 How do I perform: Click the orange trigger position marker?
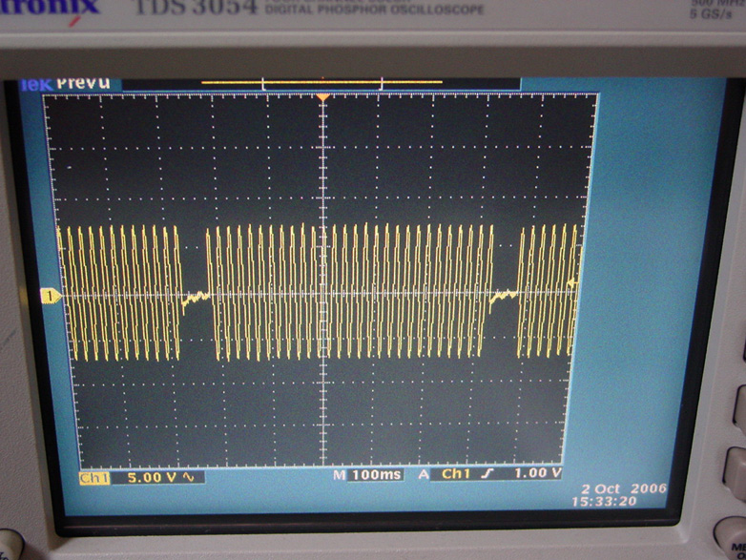point(322,97)
